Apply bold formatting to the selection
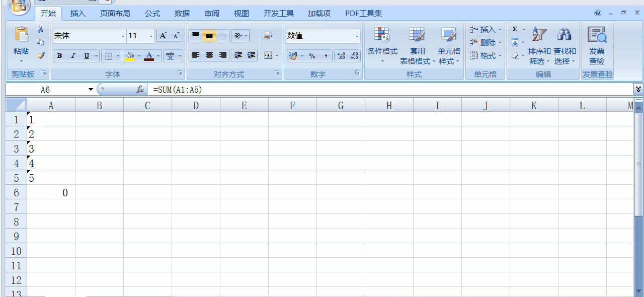Screen dimensions: 644x297 coord(59,55)
